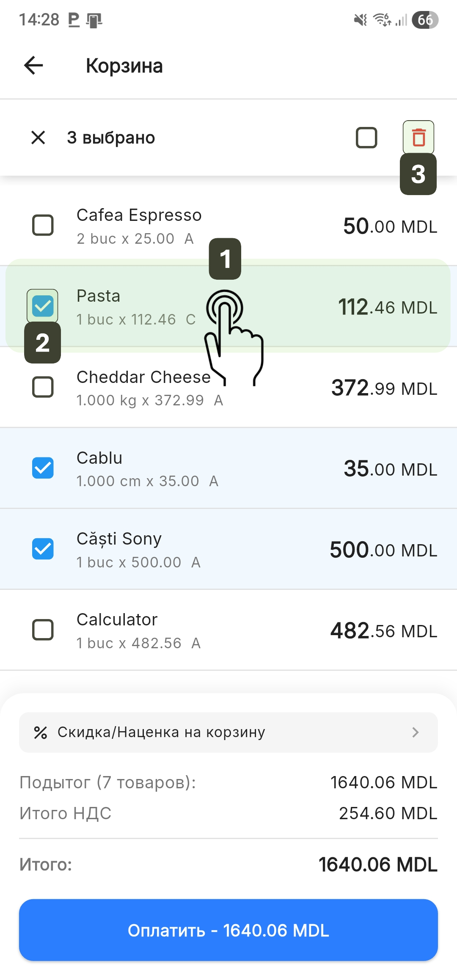Toggle the select-all checkbox in header
This screenshot has width=457, height=980.
[x=366, y=138]
